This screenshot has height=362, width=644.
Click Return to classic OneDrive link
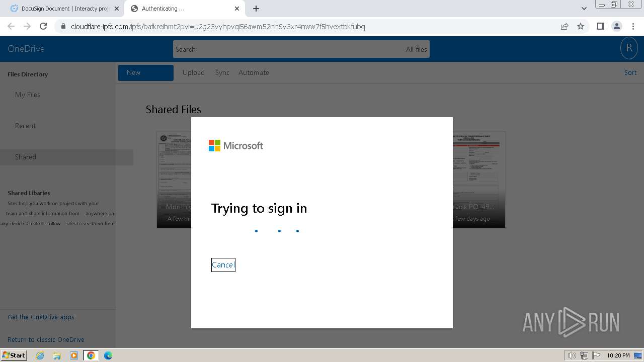click(x=46, y=339)
